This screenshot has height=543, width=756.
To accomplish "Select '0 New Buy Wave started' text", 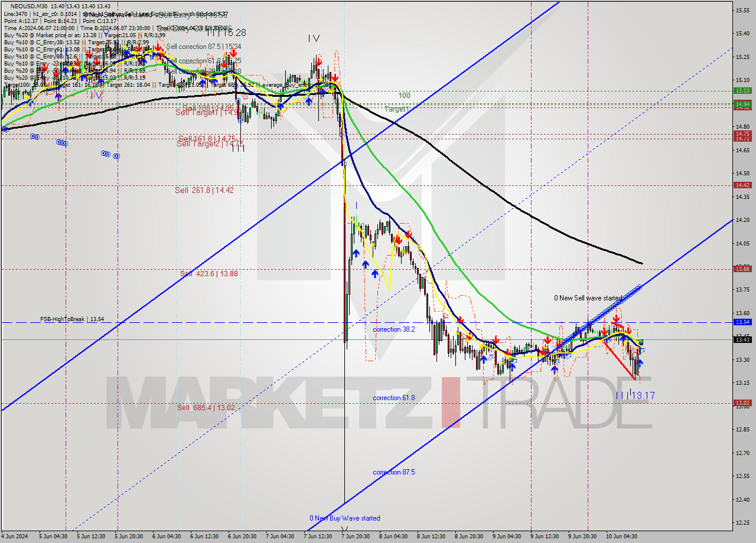I will 345,518.
